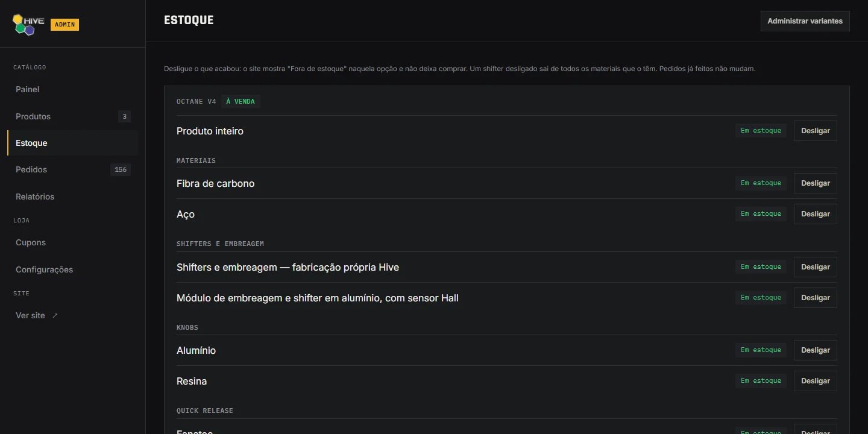Switch off the Resina knob
The height and width of the screenshot is (434, 868).
pyautogui.click(x=815, y=381)
